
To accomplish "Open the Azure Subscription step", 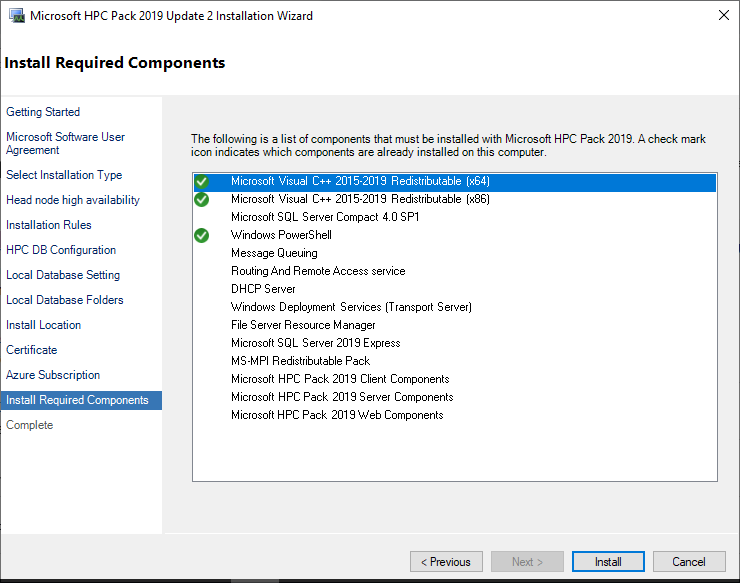I will 53,375.
